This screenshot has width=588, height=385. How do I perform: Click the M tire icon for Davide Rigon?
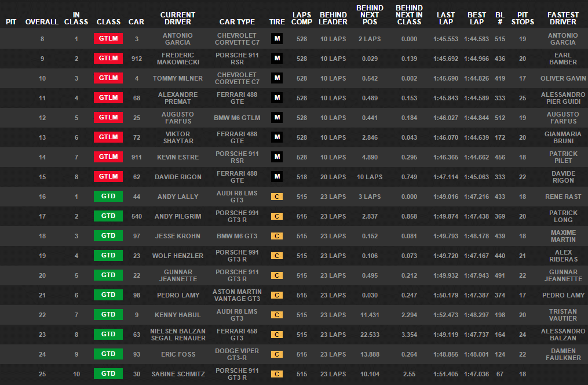277,177
